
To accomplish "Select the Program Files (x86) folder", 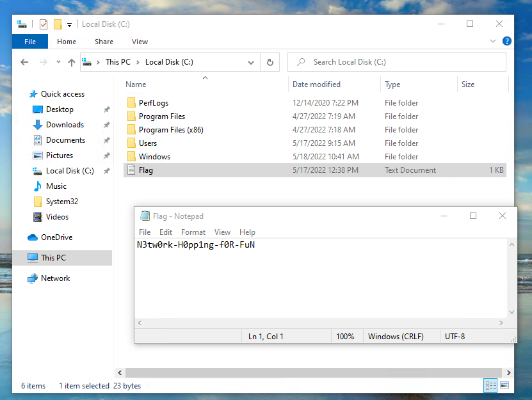I will click(x=315, y=130).
